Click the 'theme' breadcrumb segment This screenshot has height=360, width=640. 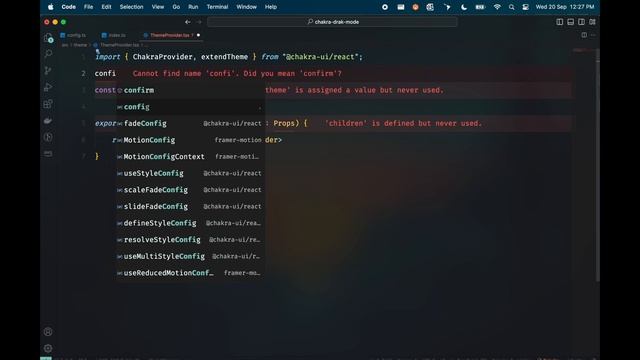click(x=80, y=45)
